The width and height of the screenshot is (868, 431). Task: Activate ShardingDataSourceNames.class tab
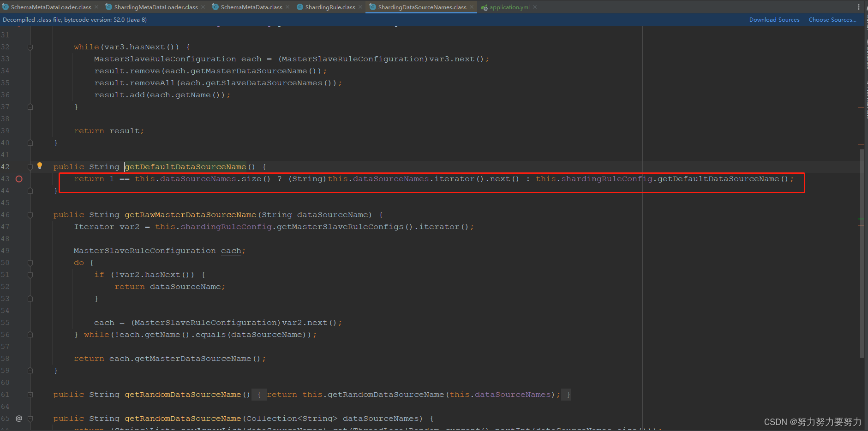coord(422,7)
